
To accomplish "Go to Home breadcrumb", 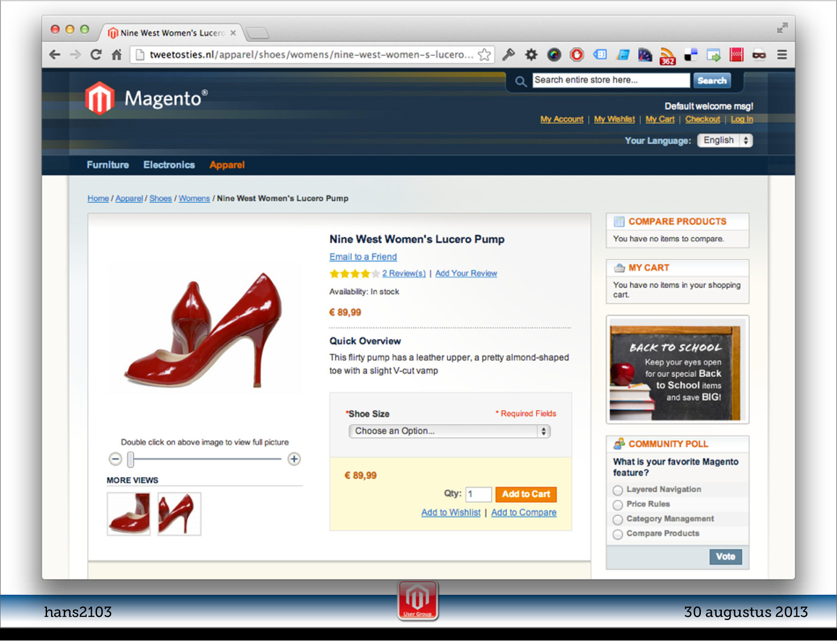I will coord(98,199).
